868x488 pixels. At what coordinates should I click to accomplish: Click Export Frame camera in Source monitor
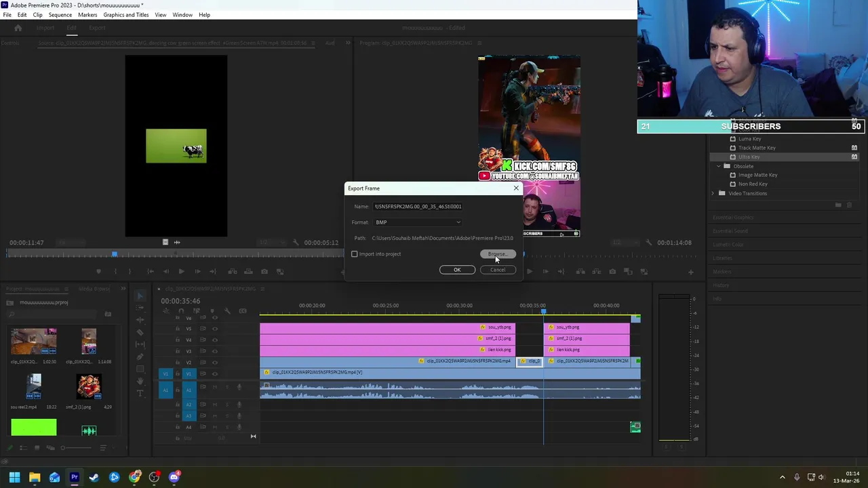(x=264, y=271)
